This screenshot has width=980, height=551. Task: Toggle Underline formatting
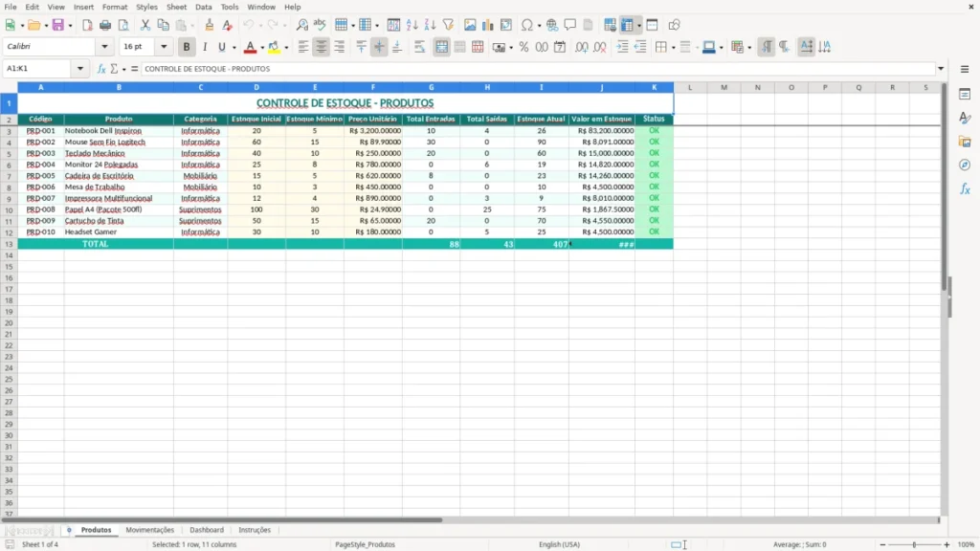click(x=222, y=47)
